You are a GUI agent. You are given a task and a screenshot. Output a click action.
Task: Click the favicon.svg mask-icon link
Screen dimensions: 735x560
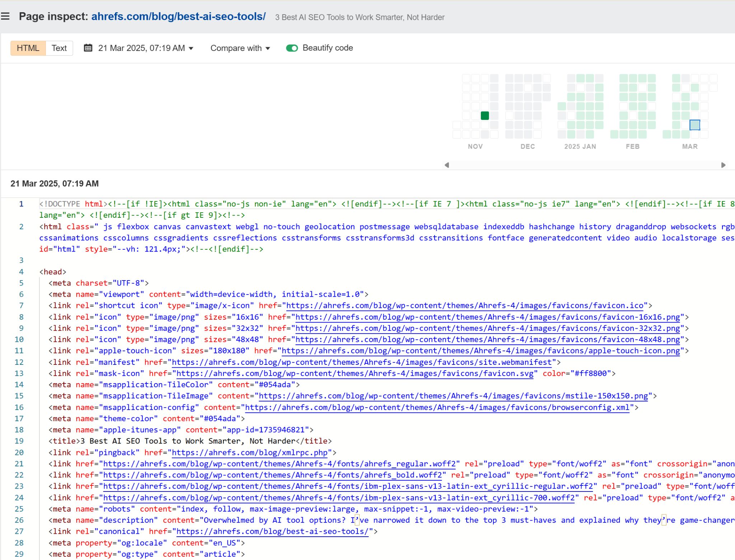(x=355, y=373)
